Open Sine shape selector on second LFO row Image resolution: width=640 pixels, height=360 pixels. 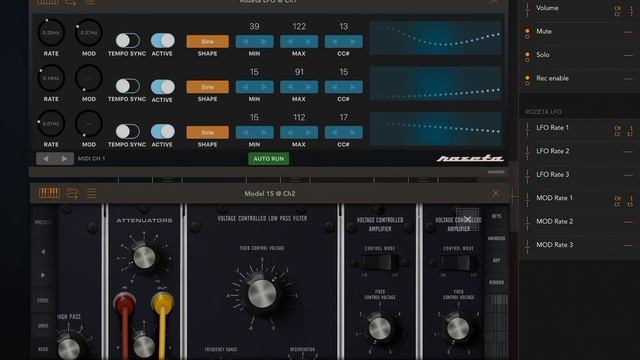(x=207, y=87)
